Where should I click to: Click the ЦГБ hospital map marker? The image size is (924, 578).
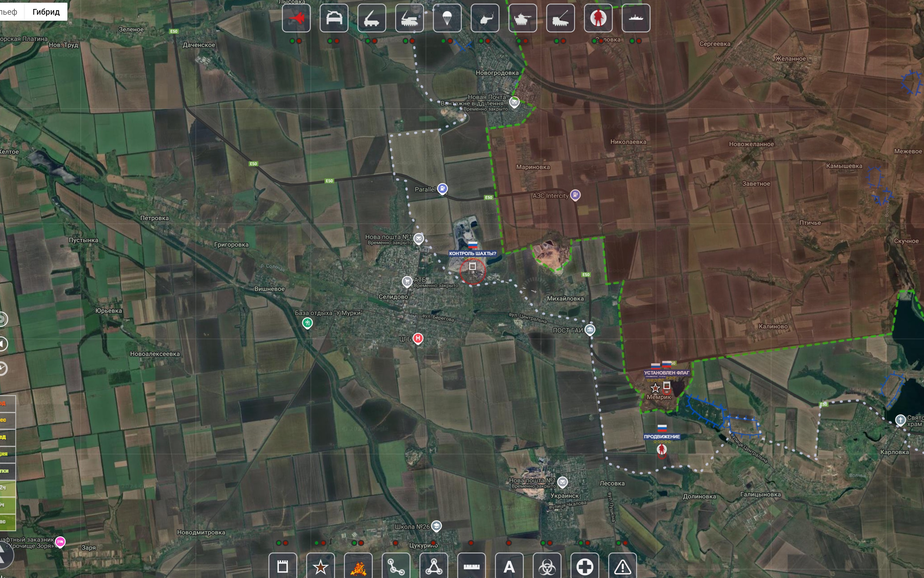[418, 338]
